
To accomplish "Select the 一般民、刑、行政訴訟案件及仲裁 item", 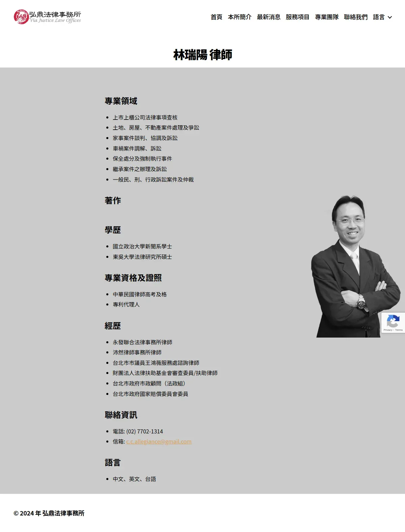I will click(x=153, y=180).
